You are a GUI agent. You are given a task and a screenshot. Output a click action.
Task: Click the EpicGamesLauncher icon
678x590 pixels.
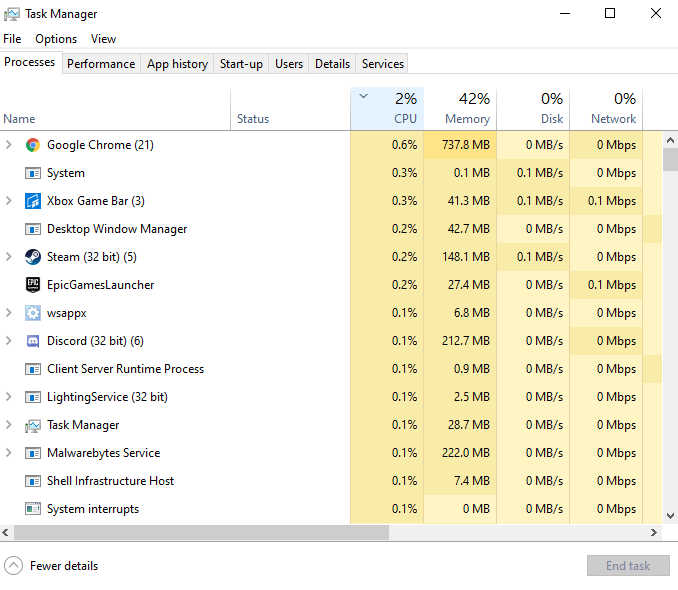33,285
